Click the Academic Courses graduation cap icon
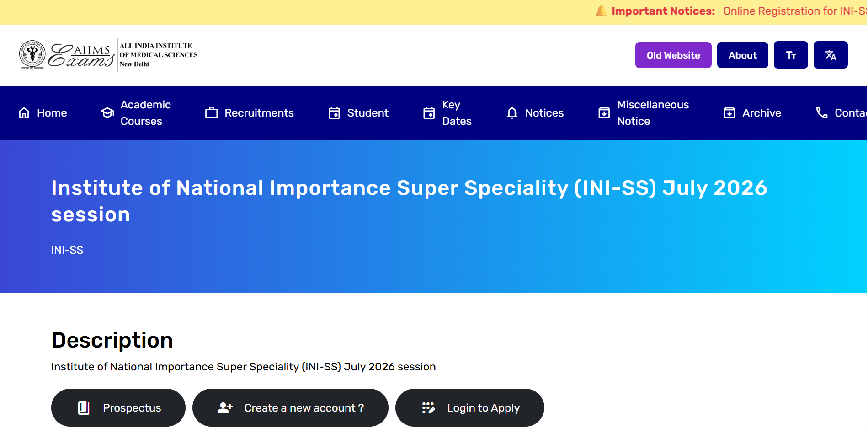Viewport: 868px width, 428px height. coord(108,113)
